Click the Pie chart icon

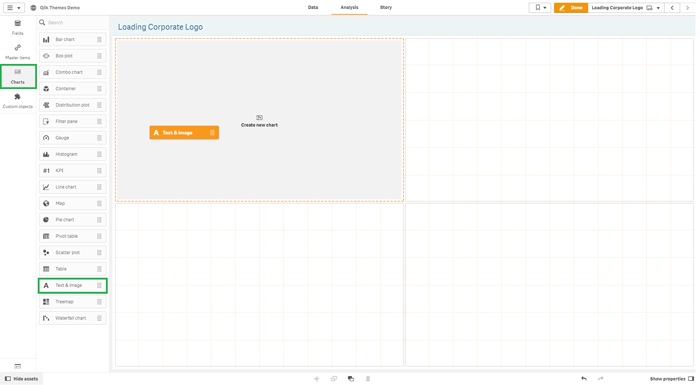coord(46,220)
